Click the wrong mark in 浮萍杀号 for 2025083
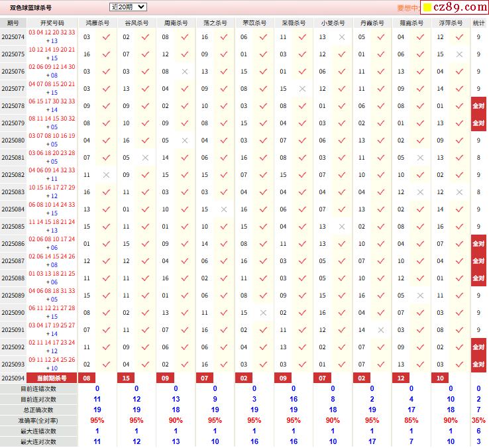 click(459, 192)
